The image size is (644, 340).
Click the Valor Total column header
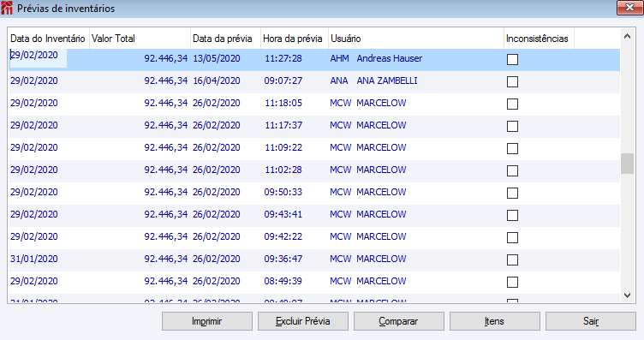tap(140, 39)
